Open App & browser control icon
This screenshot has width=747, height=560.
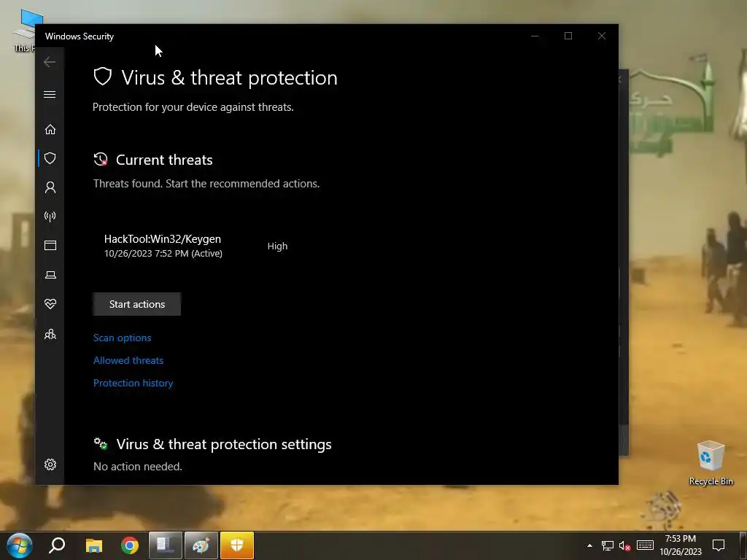click(50, 245)
